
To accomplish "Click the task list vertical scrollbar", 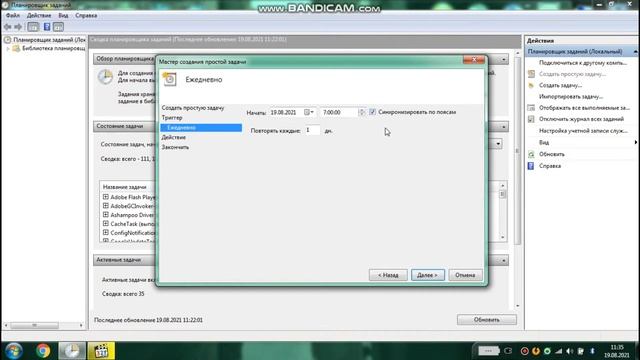I will tap(502, 211).
